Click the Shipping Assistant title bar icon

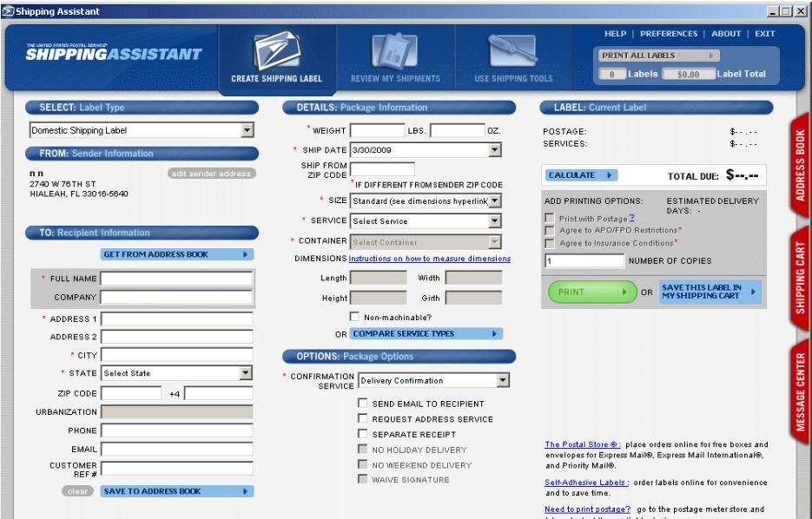point(8,10)
